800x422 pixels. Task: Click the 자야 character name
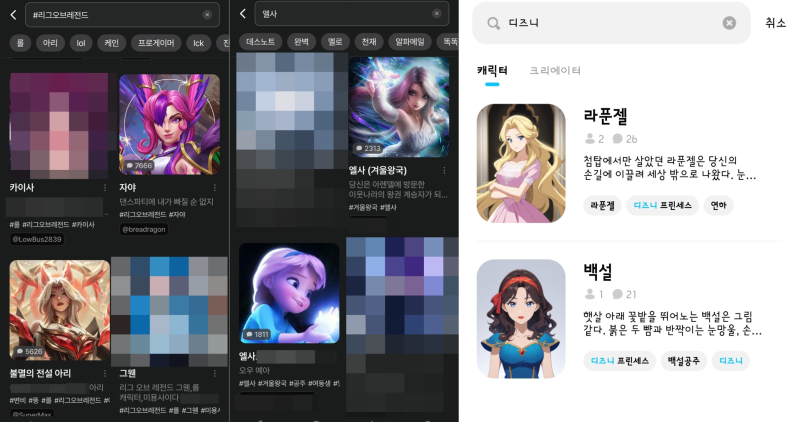128,187
